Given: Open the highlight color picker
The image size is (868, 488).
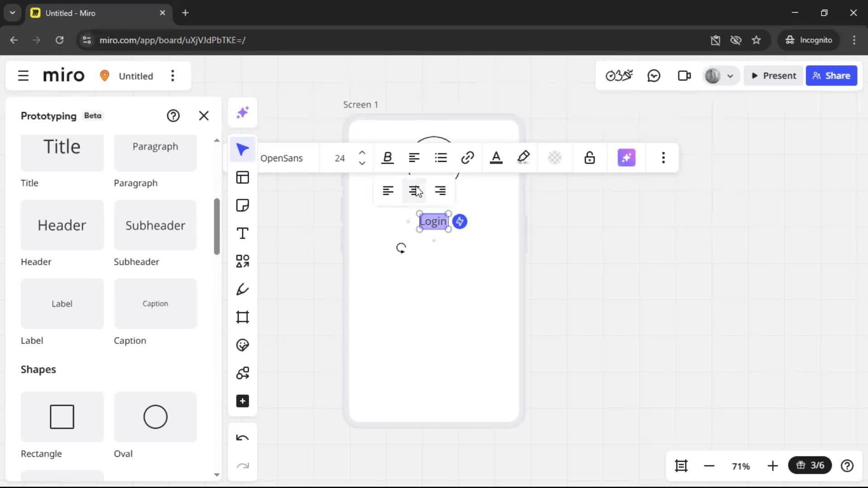Looking at the screenshot, I should [524, 158].
